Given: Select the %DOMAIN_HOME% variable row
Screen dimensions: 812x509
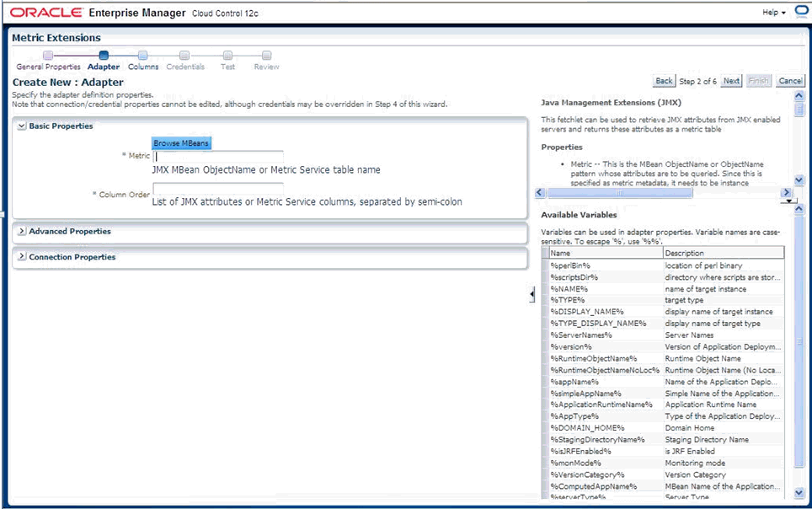Looking at the screenshot, I should (663, 427).
